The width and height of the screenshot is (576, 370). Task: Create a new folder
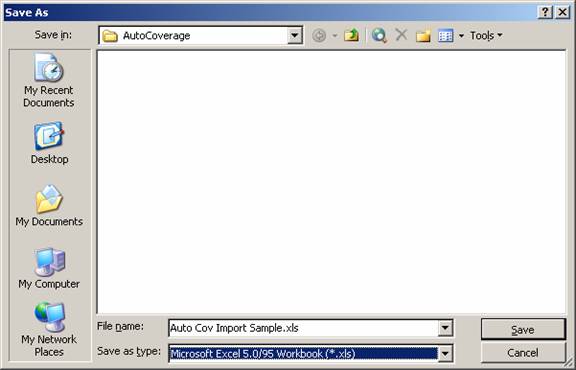[423, 36]
